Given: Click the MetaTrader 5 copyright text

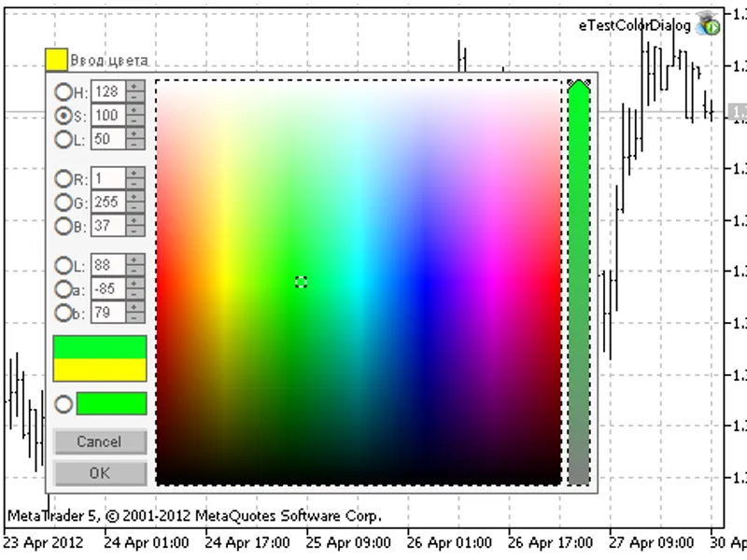Looking at the screenshot, I should pyautogui.click(x=195, y=516).
